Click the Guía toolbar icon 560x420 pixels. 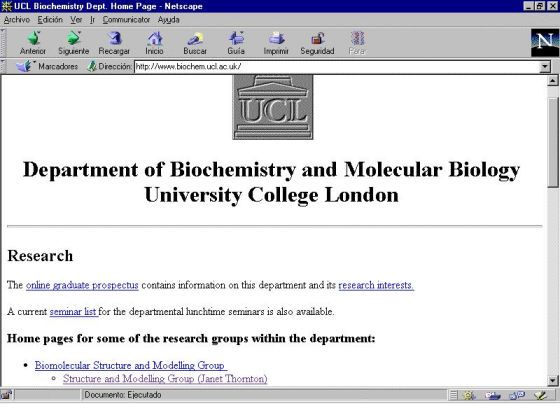point(236,38)
